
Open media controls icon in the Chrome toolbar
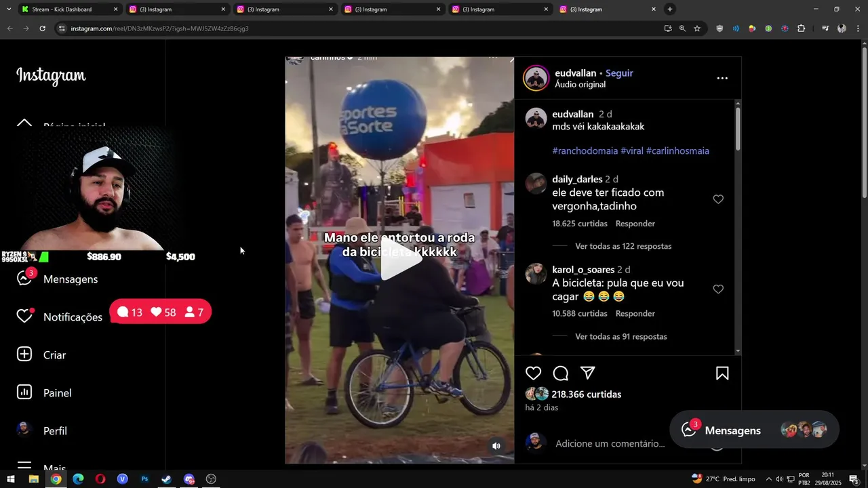(x=825, y=28)
